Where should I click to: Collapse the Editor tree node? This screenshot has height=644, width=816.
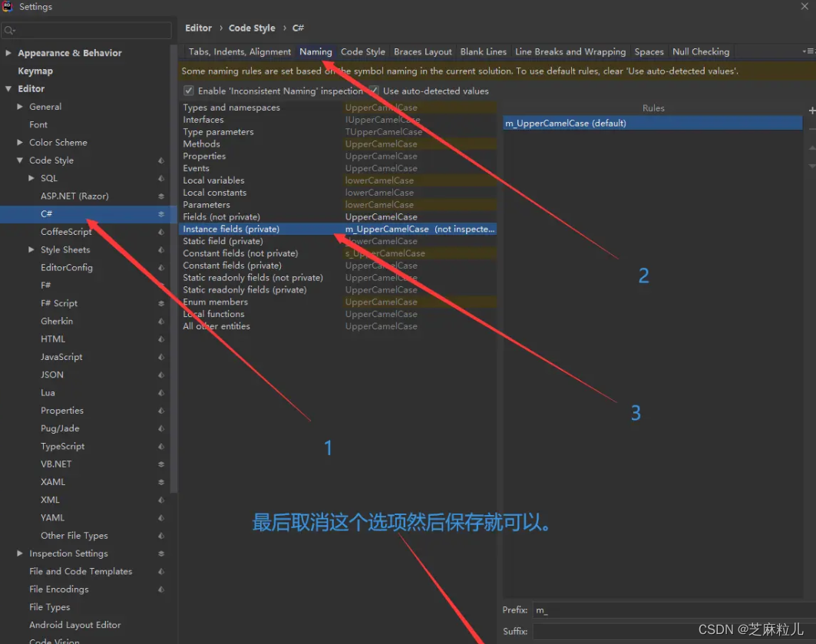click(x=8, y=88)
